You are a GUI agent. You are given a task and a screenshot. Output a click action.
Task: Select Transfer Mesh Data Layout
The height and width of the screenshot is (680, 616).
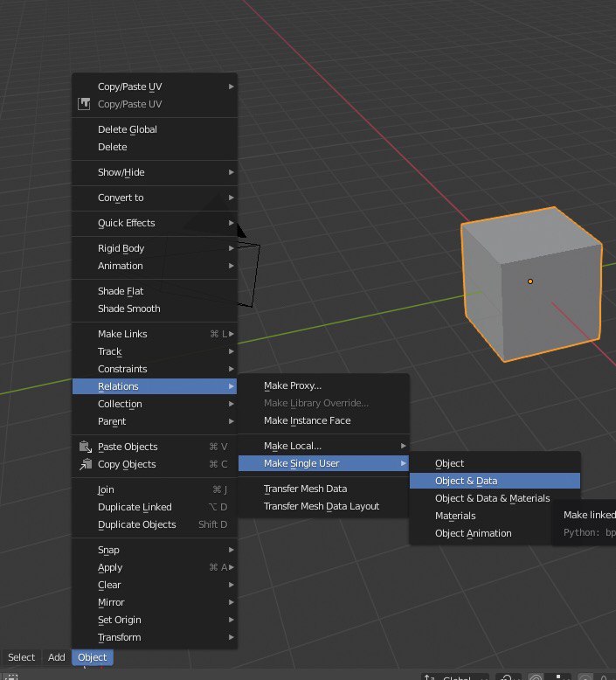pyautogui.click(x=323, y=506)
